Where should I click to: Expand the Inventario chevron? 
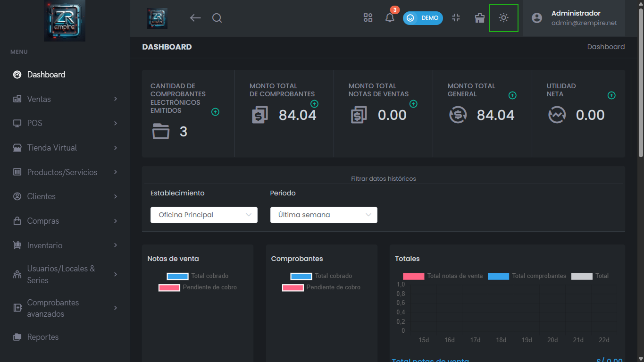coord(116,245)
